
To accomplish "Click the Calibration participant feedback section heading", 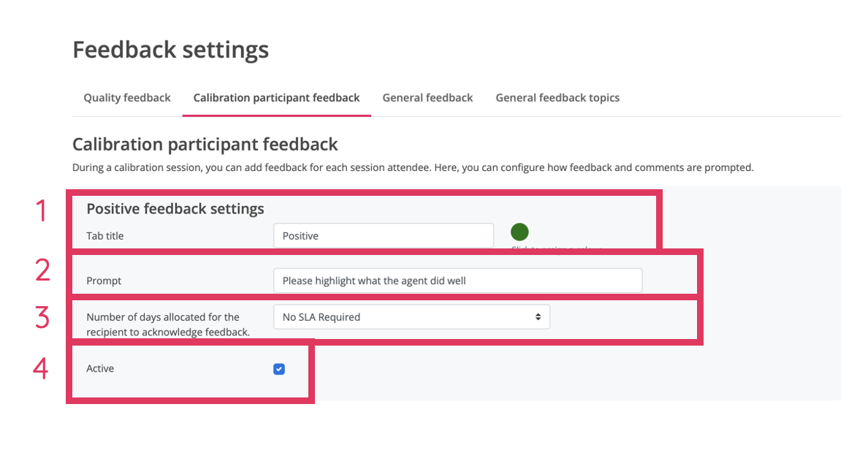I will pyautogui.click(x=205, y=144).
